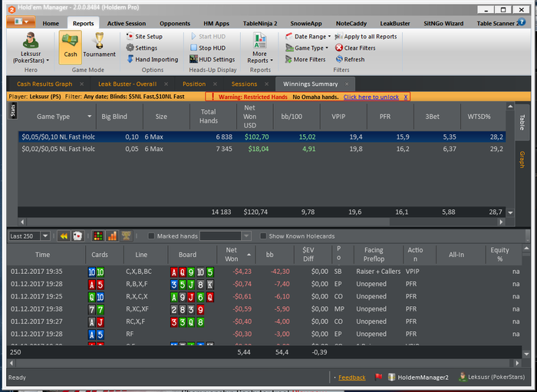This screenshot has width=537, height=392.
Task: Click the 'Click here to unlock' link
Action: coord(371,97)
